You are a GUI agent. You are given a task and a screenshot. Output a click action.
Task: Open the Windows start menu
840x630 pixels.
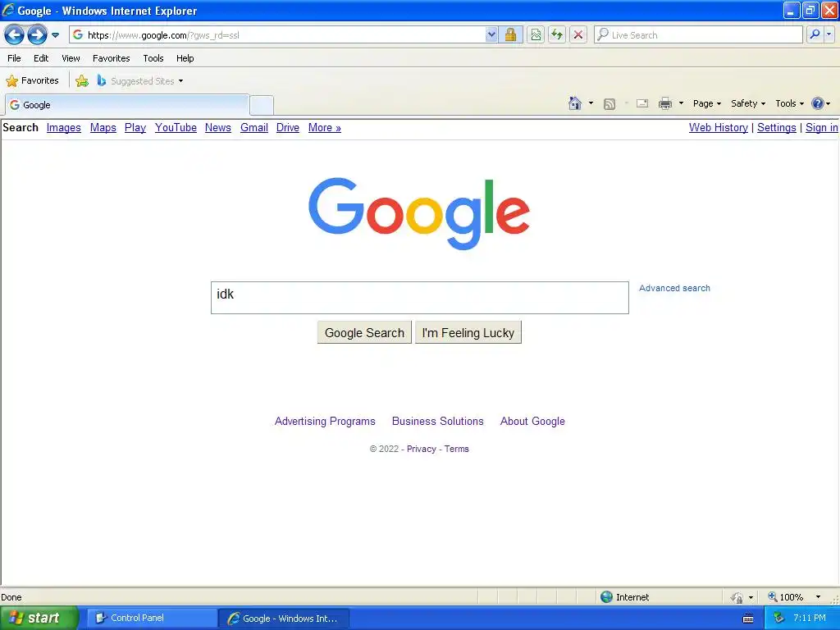[38, 618]
